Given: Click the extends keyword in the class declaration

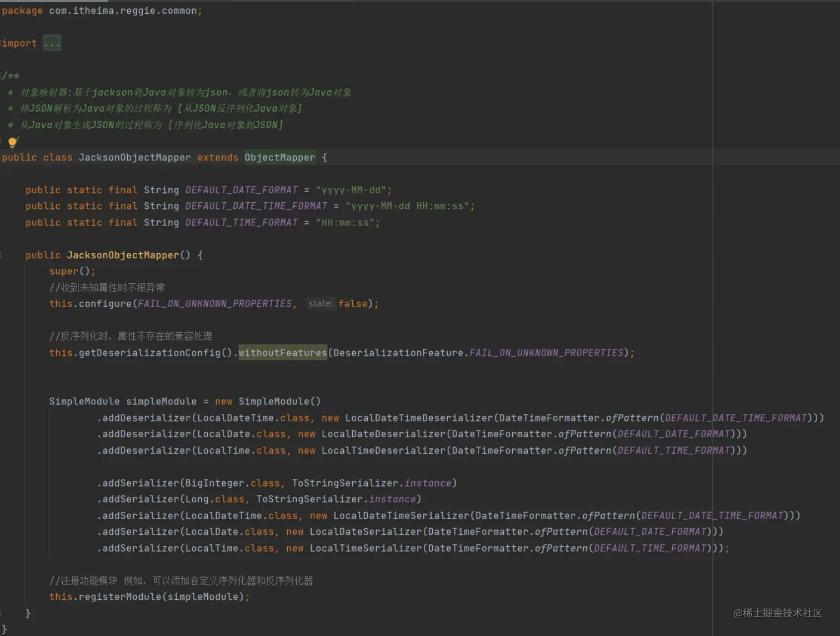Looking at the screenshot, I should pyautogui.click(x=217, y=158).
